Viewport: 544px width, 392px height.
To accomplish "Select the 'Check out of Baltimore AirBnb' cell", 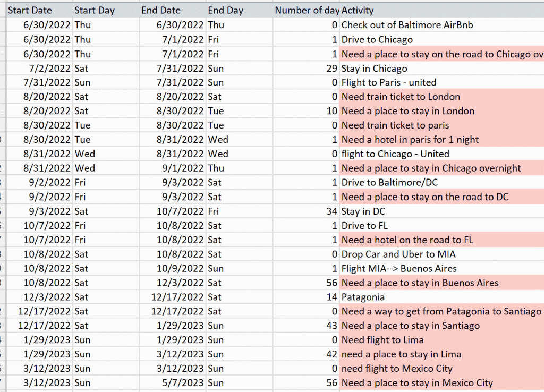I will coord(407,25).
